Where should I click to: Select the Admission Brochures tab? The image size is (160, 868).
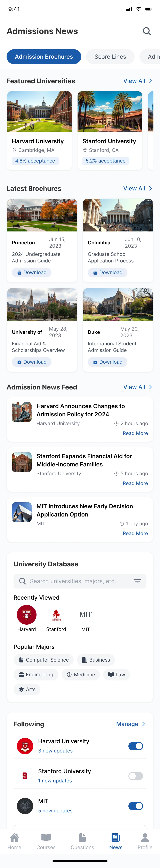(44, 57)
